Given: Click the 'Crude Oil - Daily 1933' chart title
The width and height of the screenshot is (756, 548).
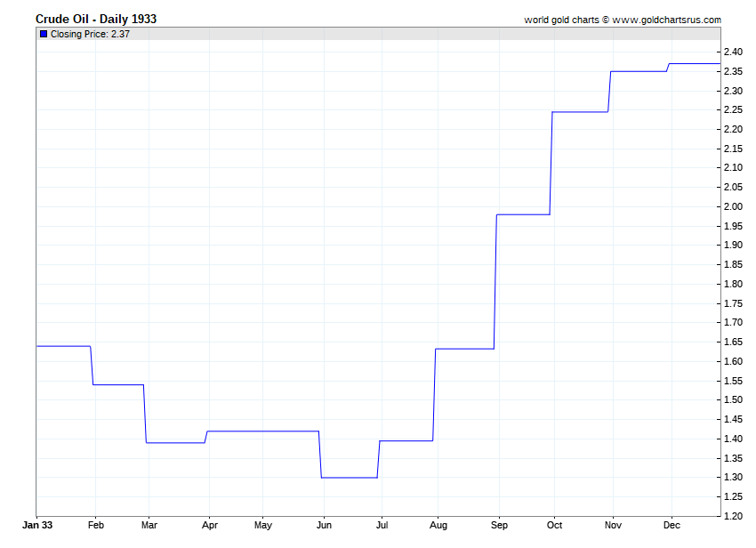Looking at the screenshot, I should click(x=96, y=19).
